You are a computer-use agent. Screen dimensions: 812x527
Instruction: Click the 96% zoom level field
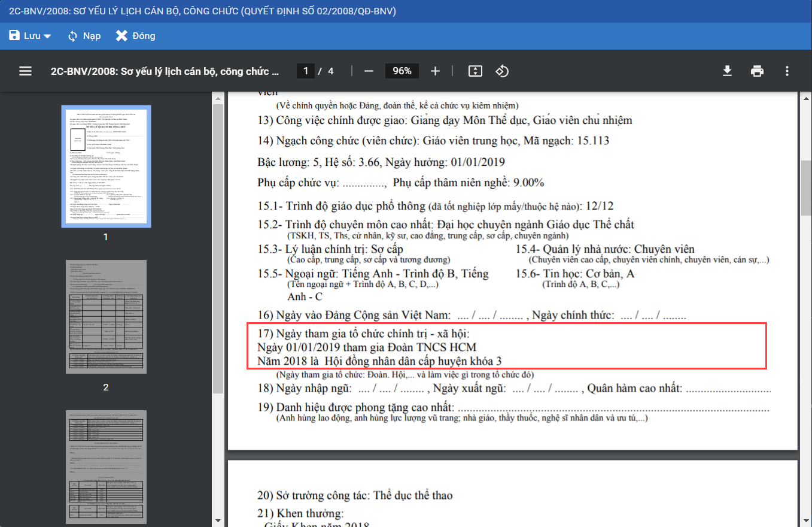pos(402,71)
